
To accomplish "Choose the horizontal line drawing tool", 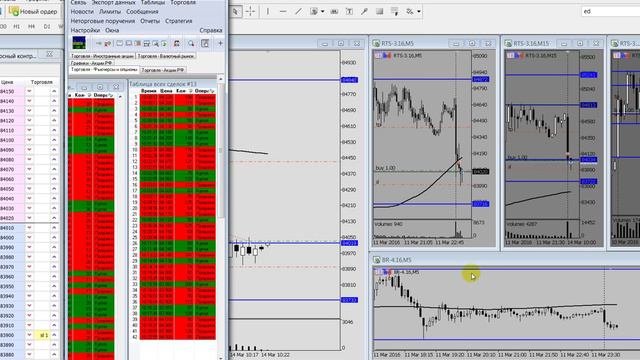I will pyautogui.click(x=283, y=11).
